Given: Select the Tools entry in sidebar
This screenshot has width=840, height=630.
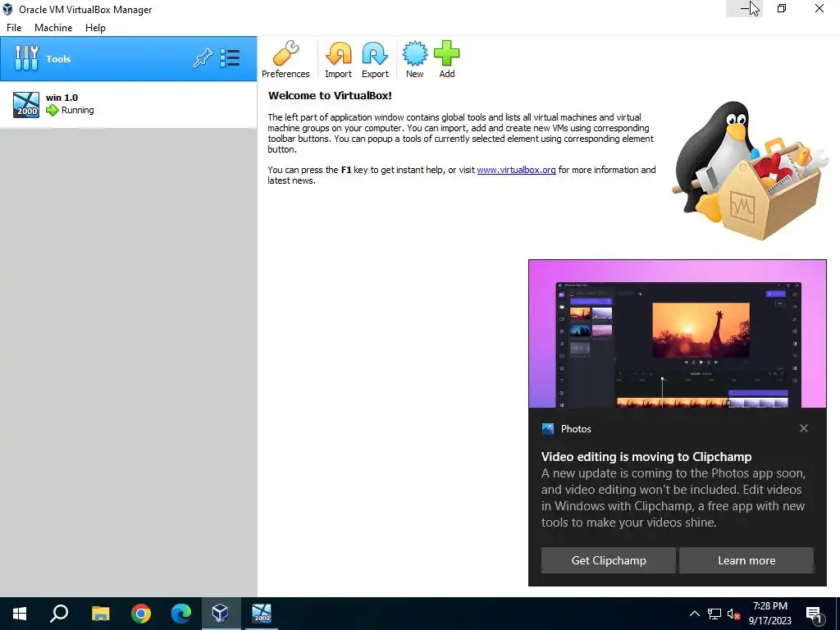Looking at the screenshot, I should [x=129, y=59].
